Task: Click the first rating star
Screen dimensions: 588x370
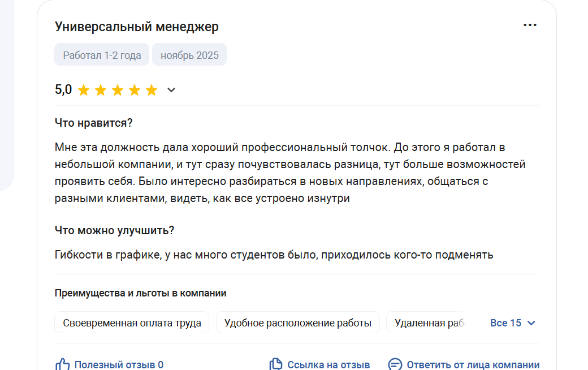Action: pyautogui.click(x=84, y=90)
